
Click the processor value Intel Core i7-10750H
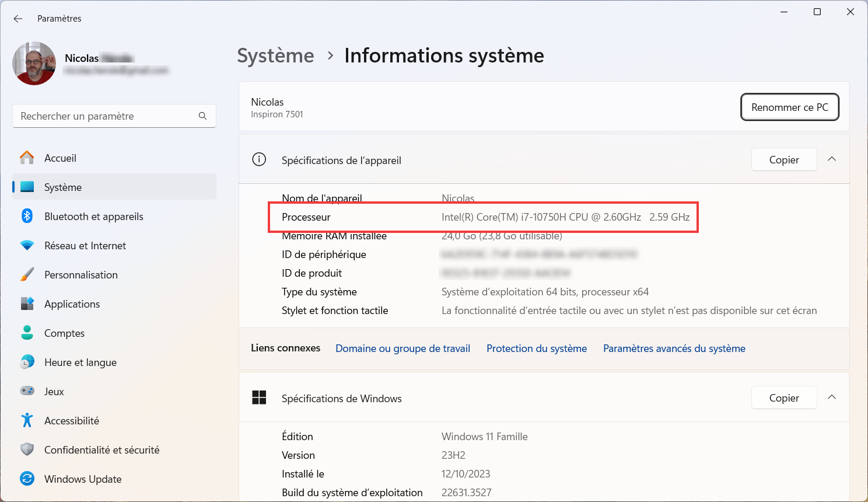[x=565, y=217]
